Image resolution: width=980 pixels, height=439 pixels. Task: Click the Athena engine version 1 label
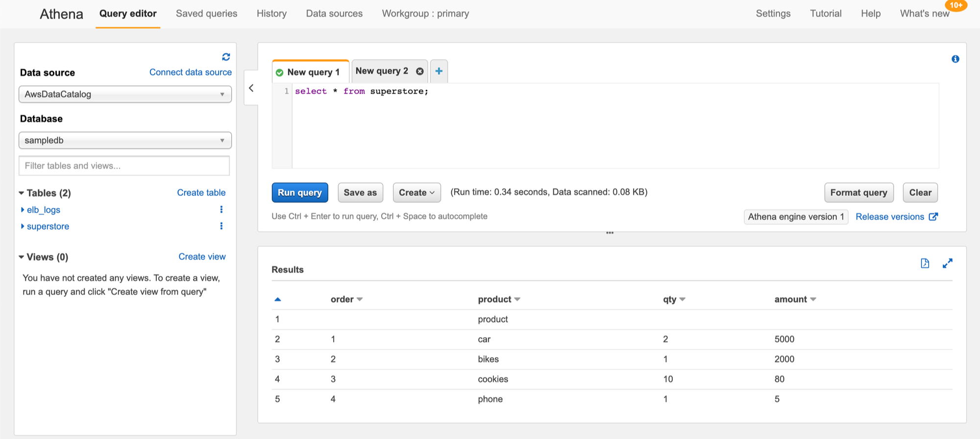pyautogui.click(x=796, y=217)
